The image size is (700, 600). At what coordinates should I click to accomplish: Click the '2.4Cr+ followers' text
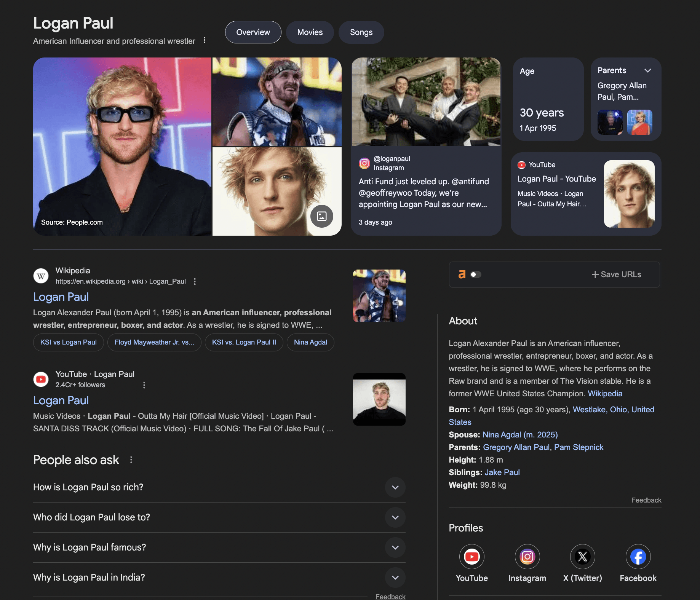click(x=80, y=385)
